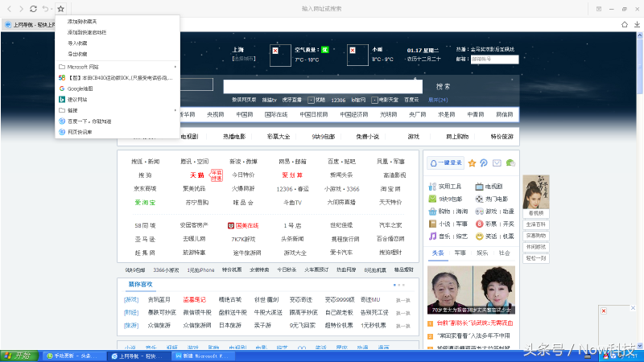
Task: Click the browser forward arrow
Action: pyautogui.click(x=21, y=9)
